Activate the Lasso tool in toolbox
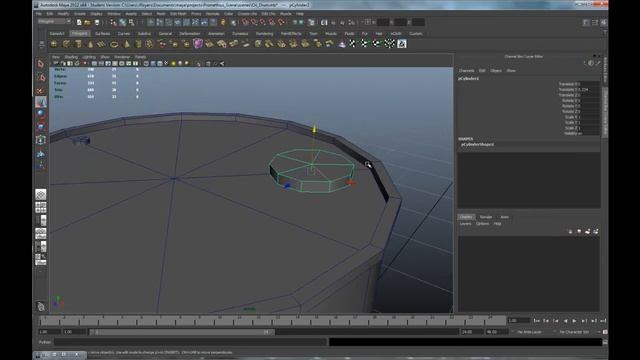 (40, 77)
